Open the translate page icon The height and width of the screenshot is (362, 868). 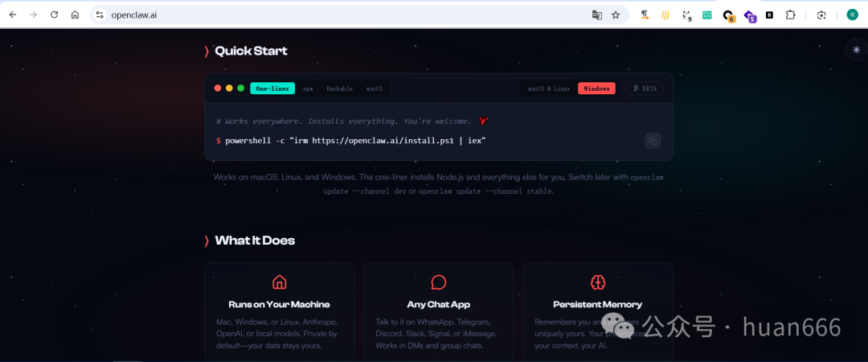pyautogui.click(x=596, y=15)
